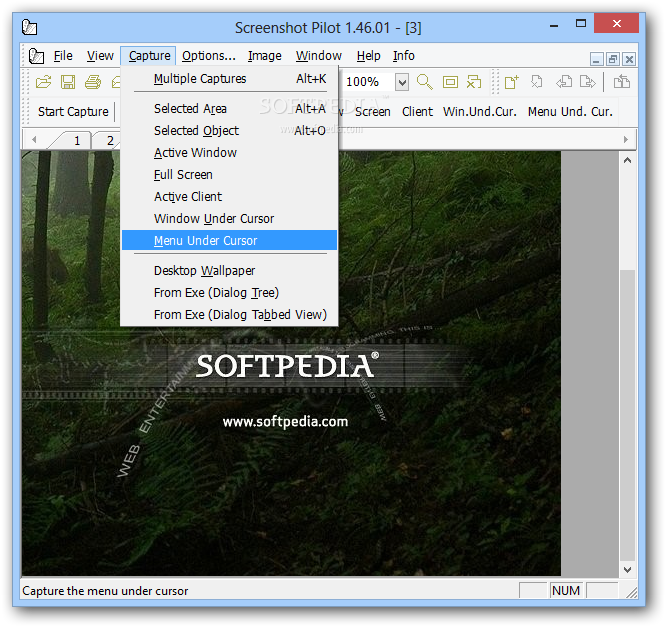Open the Image menu
Image resolution: width=666 pixels, height=627 pixels.
click(265, 56)
